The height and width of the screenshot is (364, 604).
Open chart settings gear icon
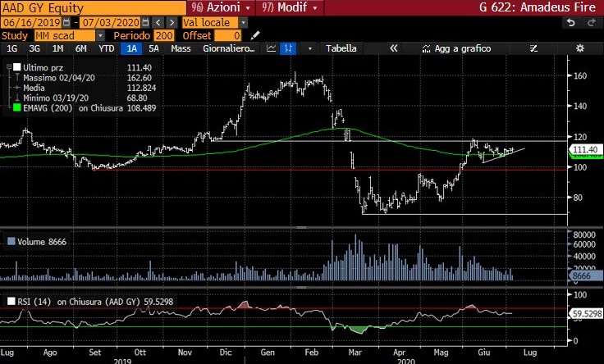pyautogui.click(x=579, y=48)
